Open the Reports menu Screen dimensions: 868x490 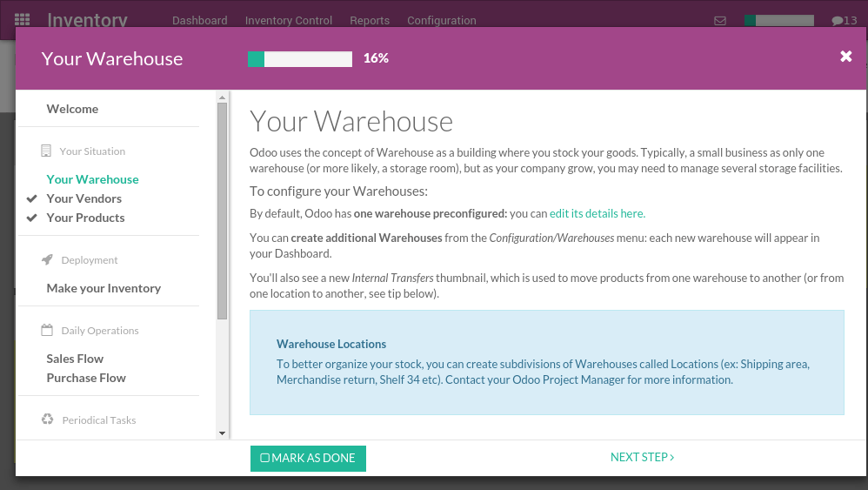point(370,21)
